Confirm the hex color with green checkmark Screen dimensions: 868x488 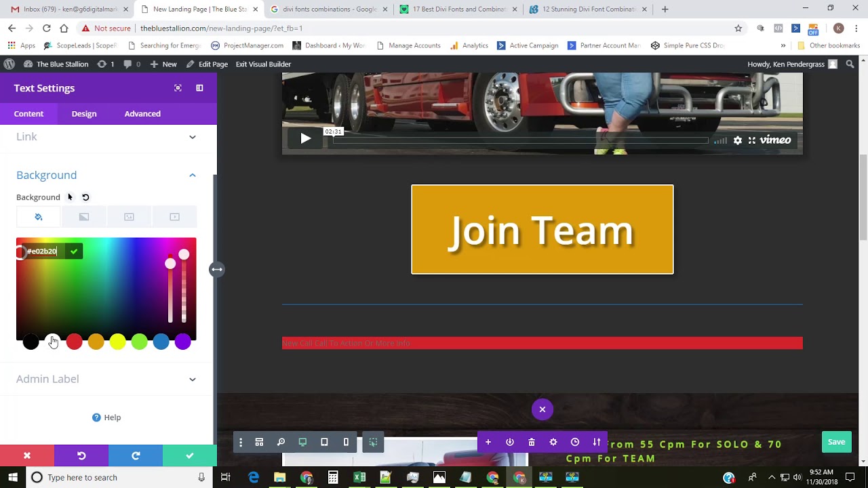74,251
